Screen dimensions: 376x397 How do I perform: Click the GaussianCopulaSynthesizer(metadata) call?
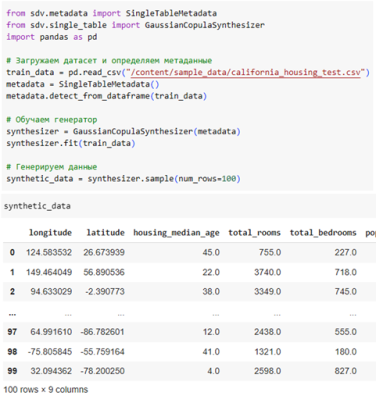(x=157, y=131)
